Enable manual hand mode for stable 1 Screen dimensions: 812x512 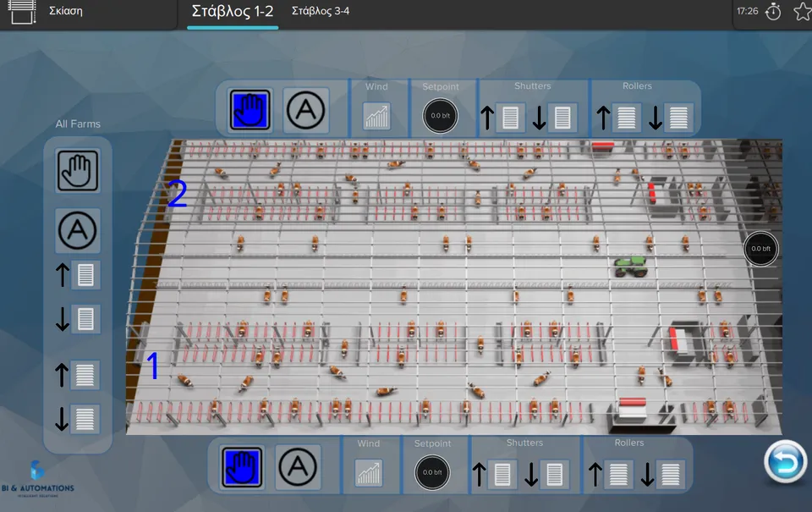[242, 467]
